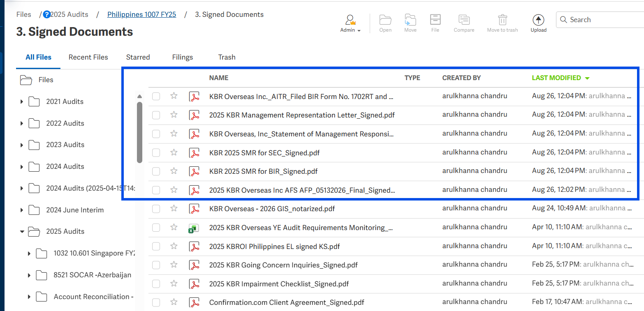Image resolution: width=644 pixels, height=311 pixels.
Task: Collapse the 2025 Audits folder arrow
Action: (22, 232)
